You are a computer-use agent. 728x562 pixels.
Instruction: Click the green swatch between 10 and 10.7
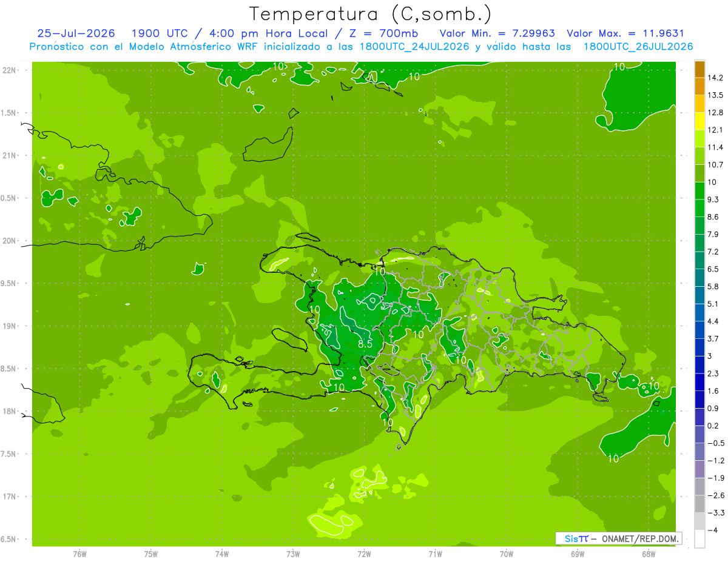pos(699,173)
